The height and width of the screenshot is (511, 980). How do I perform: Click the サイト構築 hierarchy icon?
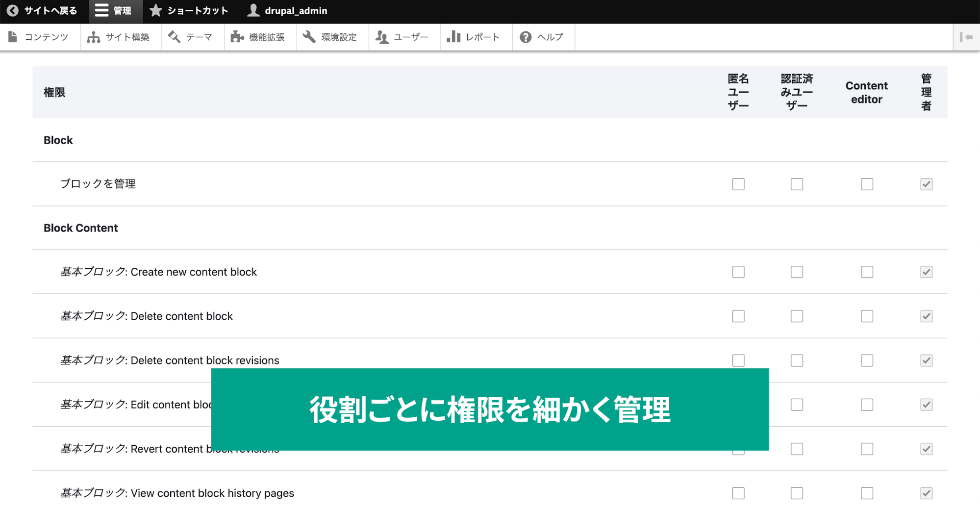93,37
